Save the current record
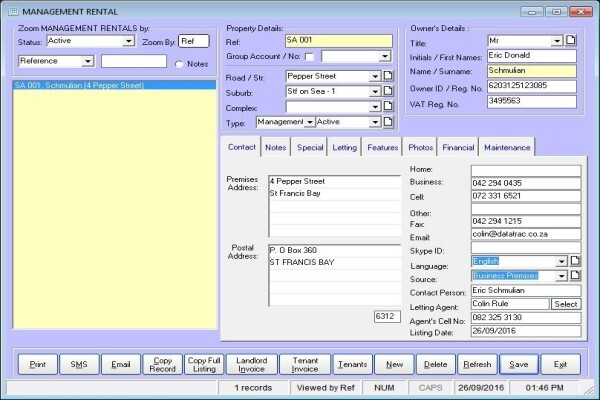 (x=518, y=364)
